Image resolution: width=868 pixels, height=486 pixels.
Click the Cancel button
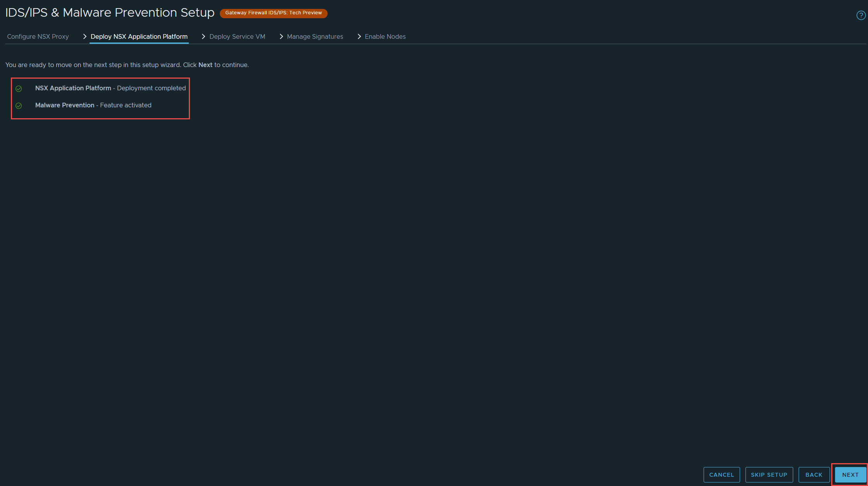tap(721, 475)
